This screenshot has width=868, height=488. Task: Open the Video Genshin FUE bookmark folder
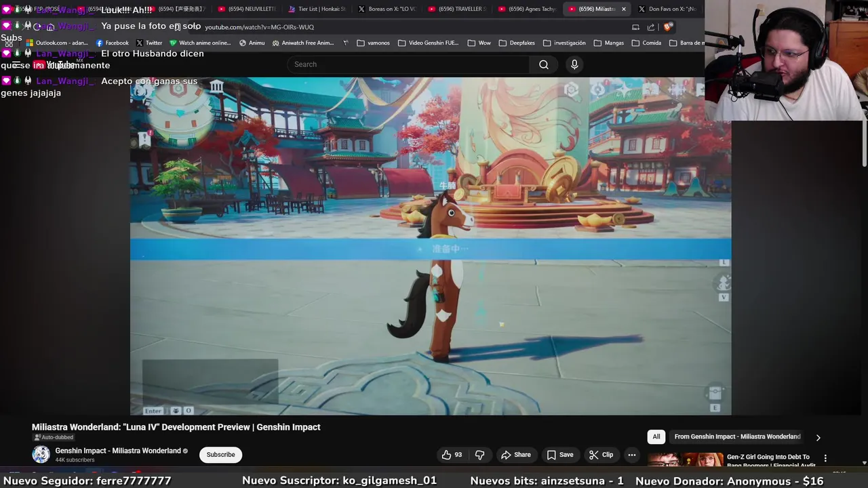(x=429, y=43)
